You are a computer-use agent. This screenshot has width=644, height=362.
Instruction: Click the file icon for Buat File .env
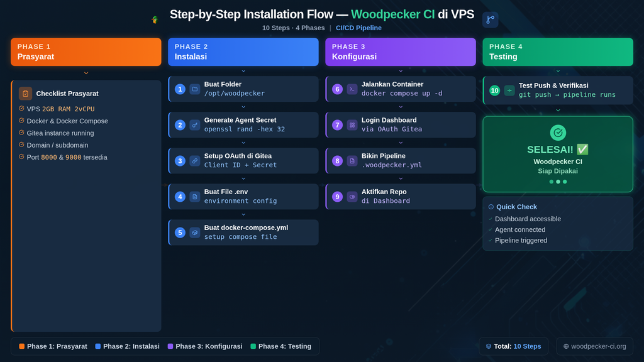(x=195, y=197)
